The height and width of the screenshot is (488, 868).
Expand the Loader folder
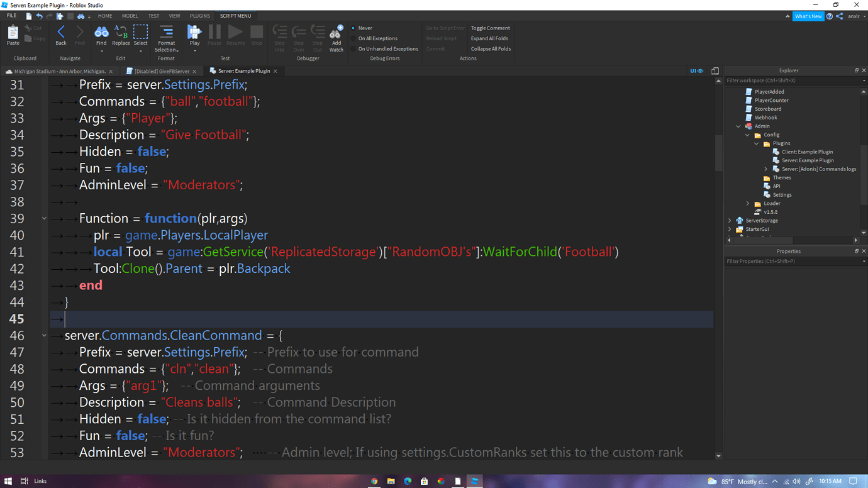(748, 204)
